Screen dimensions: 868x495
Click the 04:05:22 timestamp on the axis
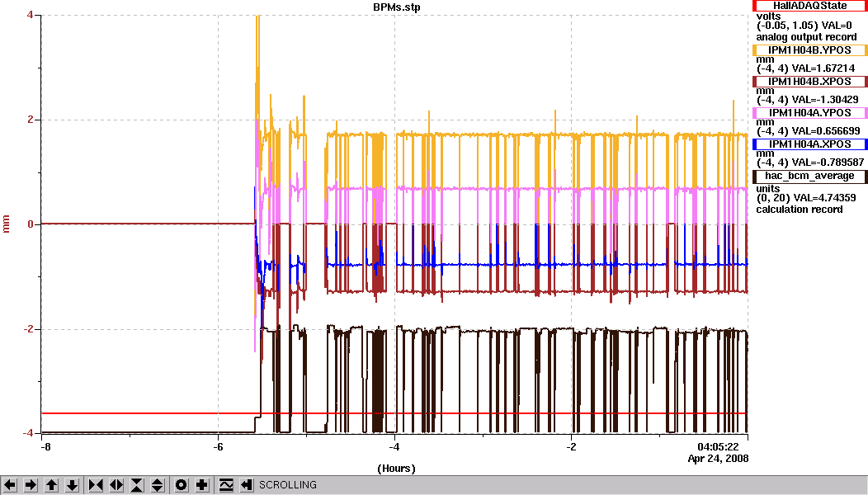tap(718, 447)
